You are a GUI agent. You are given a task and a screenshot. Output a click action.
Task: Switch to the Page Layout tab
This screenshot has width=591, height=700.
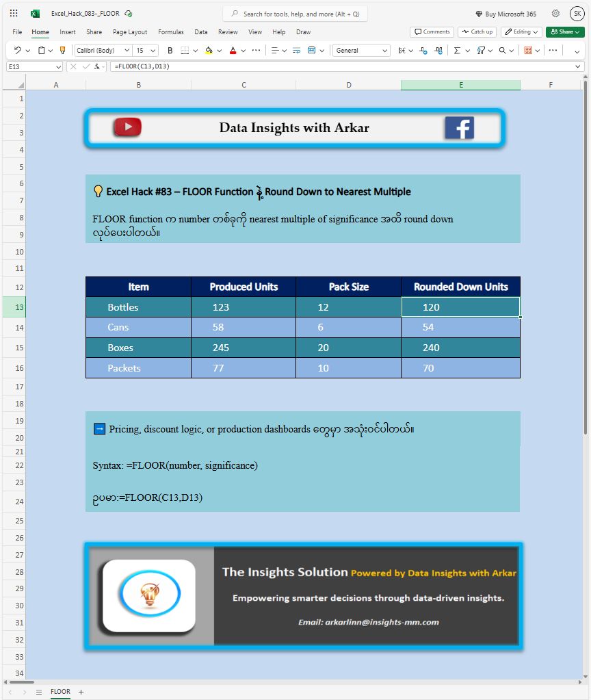130,32
